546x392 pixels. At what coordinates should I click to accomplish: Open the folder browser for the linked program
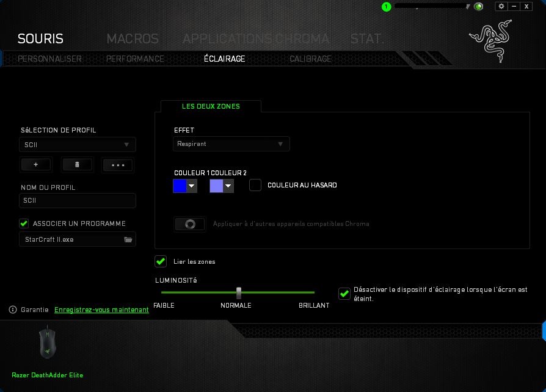(x=128, y=239)
